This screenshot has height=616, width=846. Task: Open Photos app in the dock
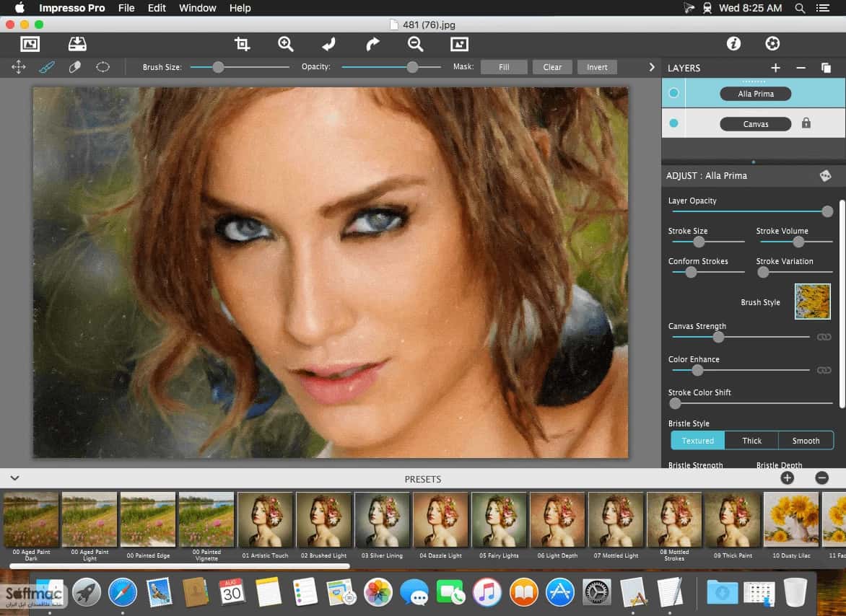[x=378, y=591]
